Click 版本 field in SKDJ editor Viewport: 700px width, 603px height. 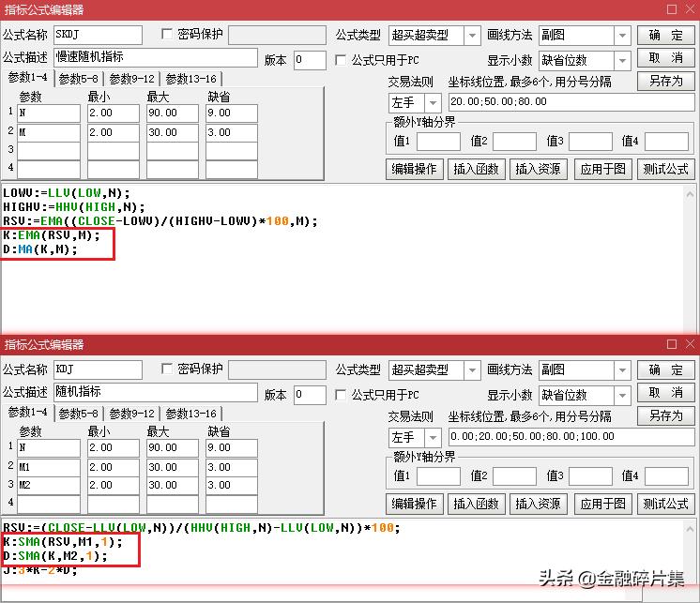click(310, 60)
